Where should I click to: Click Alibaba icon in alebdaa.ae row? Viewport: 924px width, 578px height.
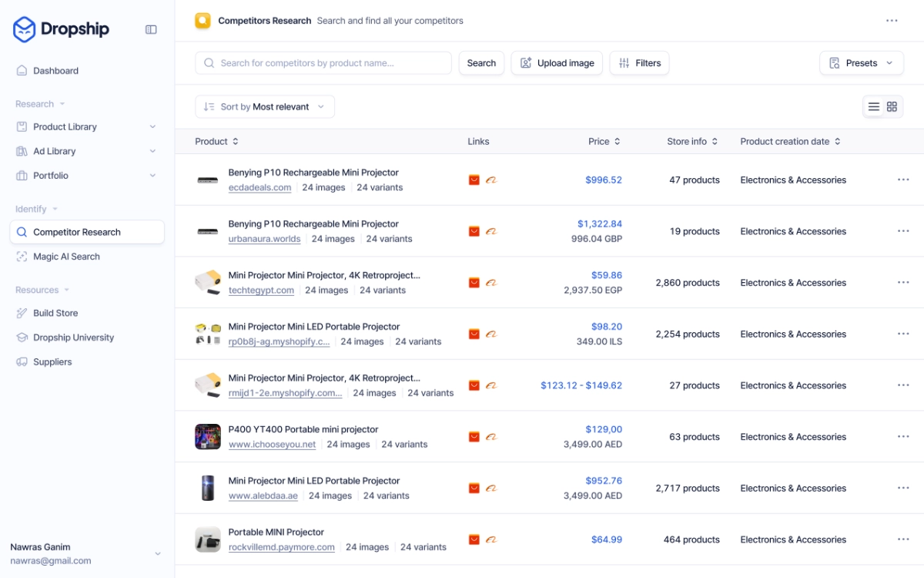point(491,489)
